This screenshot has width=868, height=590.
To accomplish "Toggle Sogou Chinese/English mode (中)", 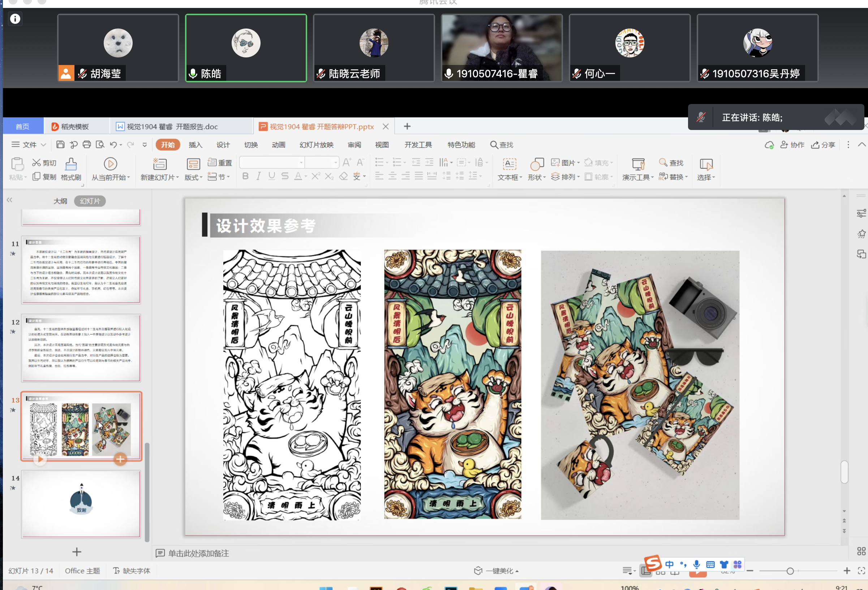I will [x=669, y=564].
